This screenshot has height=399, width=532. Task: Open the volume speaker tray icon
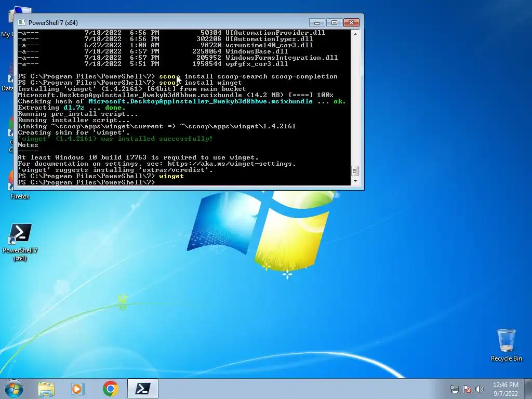480,389
